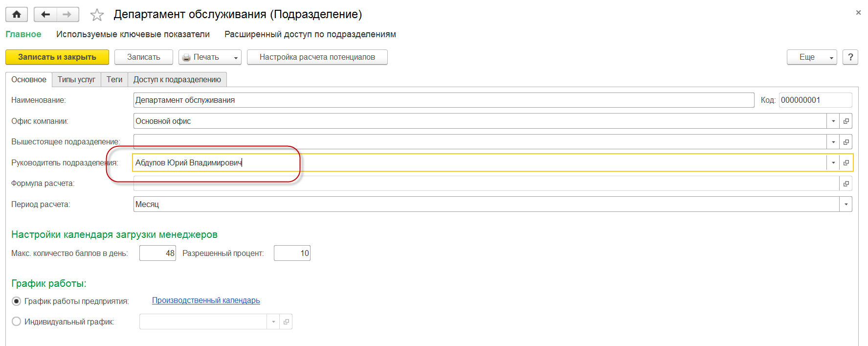868x346 pixels.
Task: Switch to the Доступ к подразделению tab
Action: coord(177,79)
